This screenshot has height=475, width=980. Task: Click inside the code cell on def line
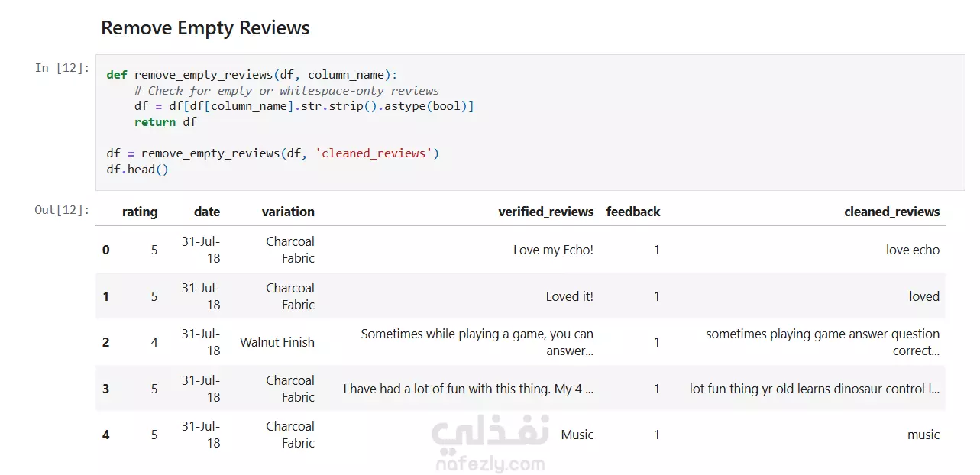pos(252,75)
